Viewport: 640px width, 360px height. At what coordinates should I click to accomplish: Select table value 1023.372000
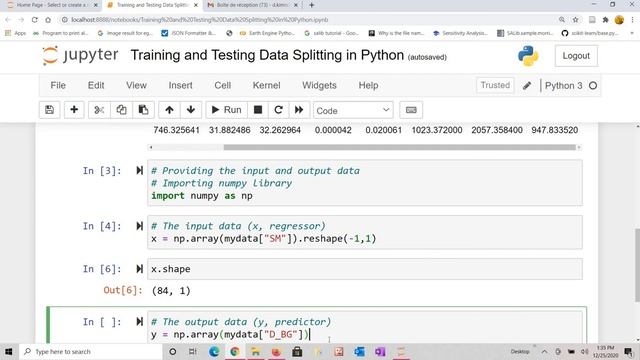coord(437,130)
